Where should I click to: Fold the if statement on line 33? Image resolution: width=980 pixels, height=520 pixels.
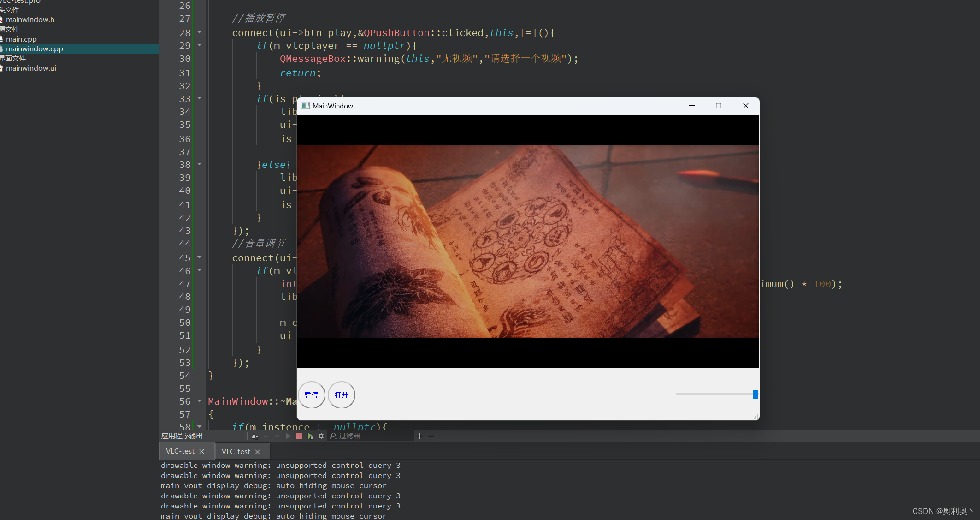[199, 98]
